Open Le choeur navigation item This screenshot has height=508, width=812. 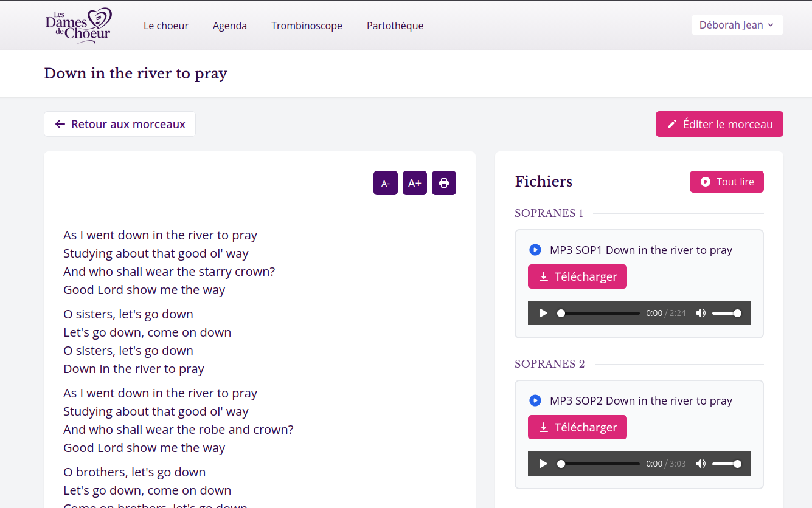tap(166, 26)
